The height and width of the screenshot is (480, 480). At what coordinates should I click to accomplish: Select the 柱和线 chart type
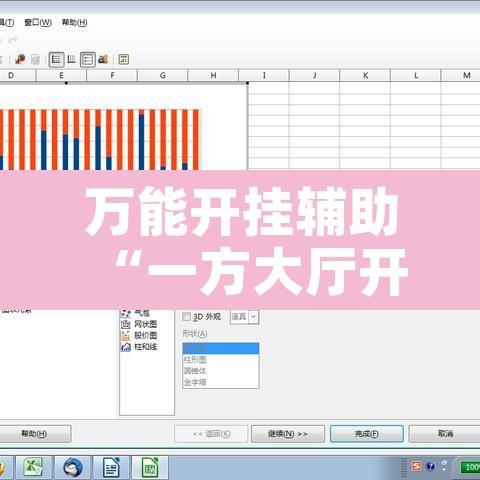click(139, 347)
